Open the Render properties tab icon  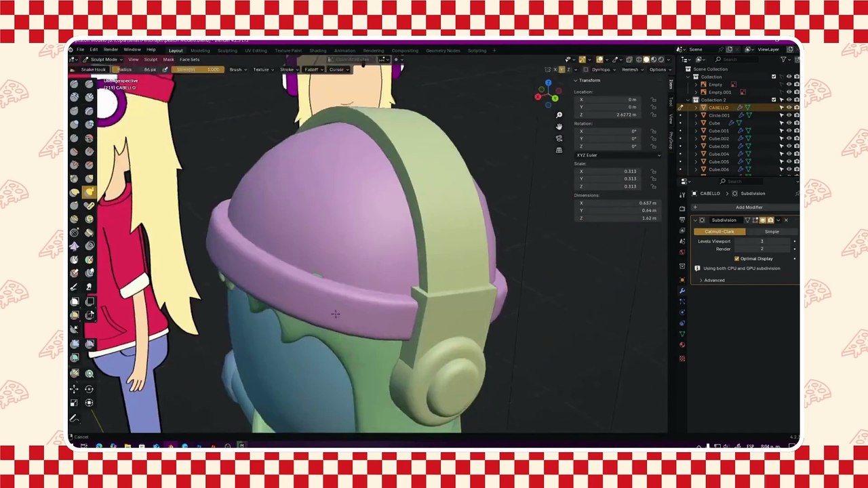coord(682,207)
